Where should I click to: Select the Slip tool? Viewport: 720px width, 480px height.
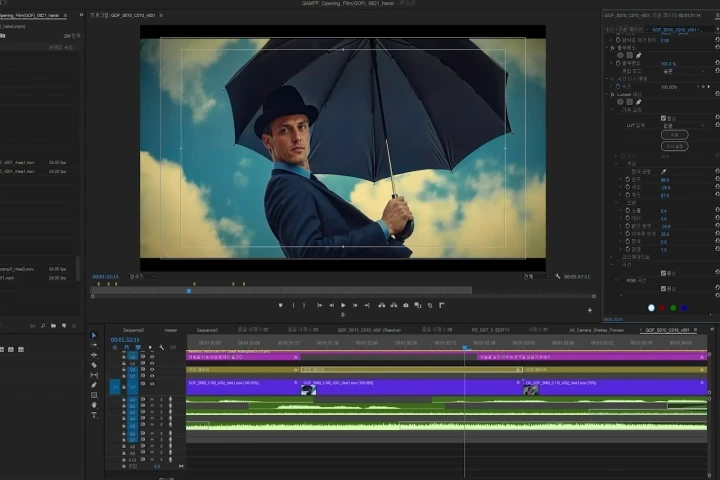pos(94,375)
